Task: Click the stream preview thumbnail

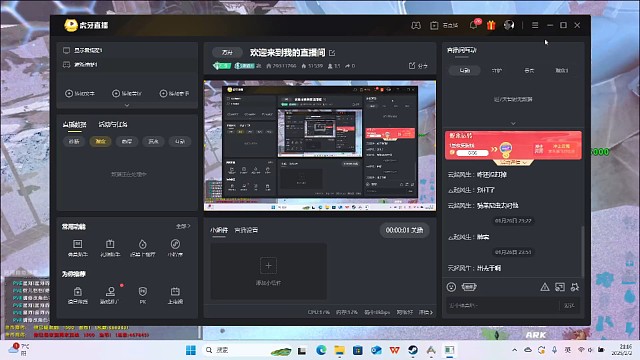Action: point(320,145)
